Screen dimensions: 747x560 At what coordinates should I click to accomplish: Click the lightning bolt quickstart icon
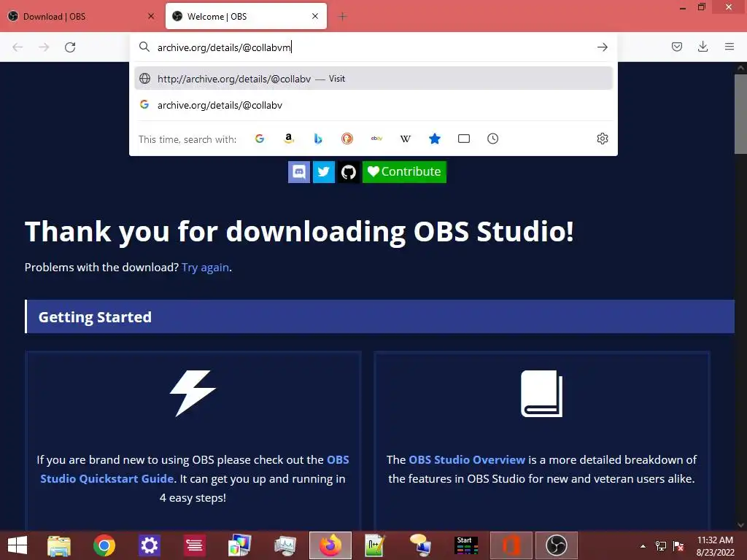pyautogui.click(x=193, y=393)
